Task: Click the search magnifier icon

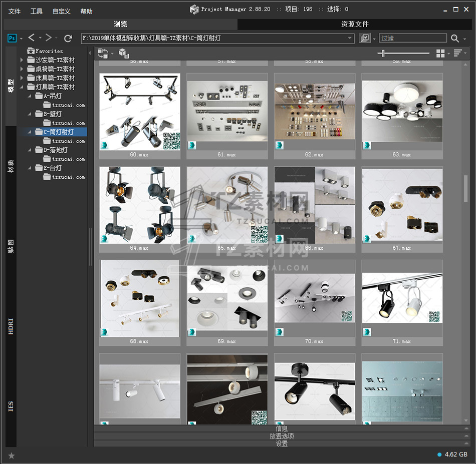Action: 454,39
